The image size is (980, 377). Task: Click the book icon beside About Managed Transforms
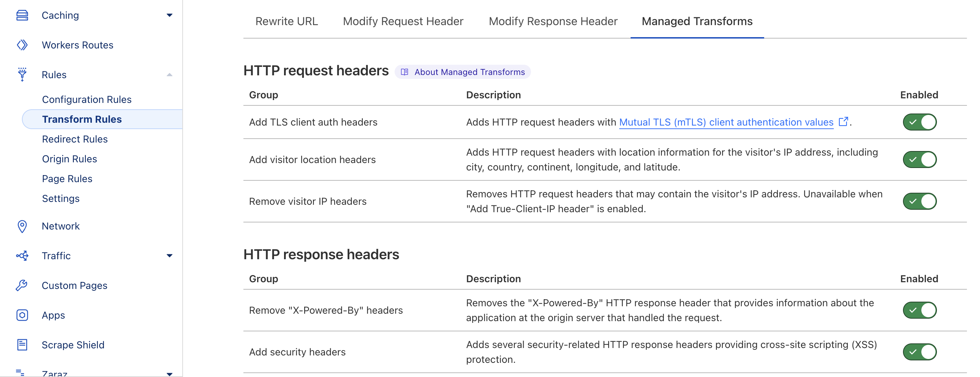tap(405, 72)
